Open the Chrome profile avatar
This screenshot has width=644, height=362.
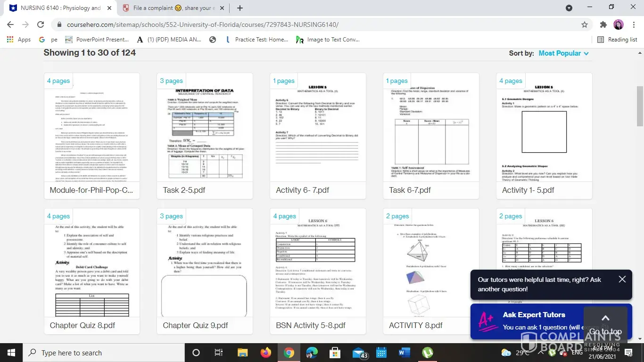click(619, 25)
